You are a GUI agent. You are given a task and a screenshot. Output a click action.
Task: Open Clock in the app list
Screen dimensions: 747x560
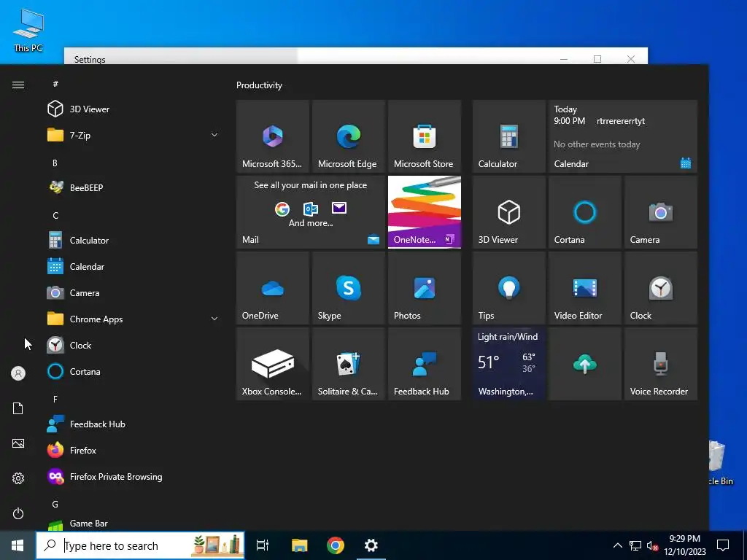133,345
